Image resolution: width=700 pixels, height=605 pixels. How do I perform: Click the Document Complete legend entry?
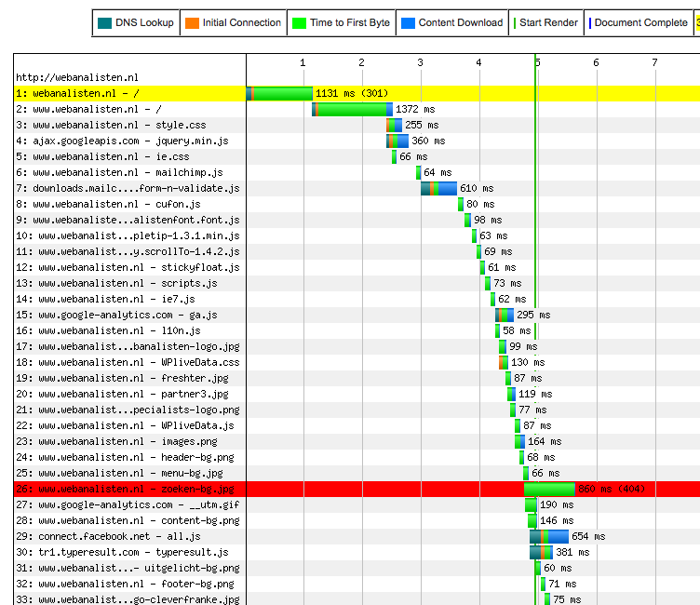pos(637,23)
